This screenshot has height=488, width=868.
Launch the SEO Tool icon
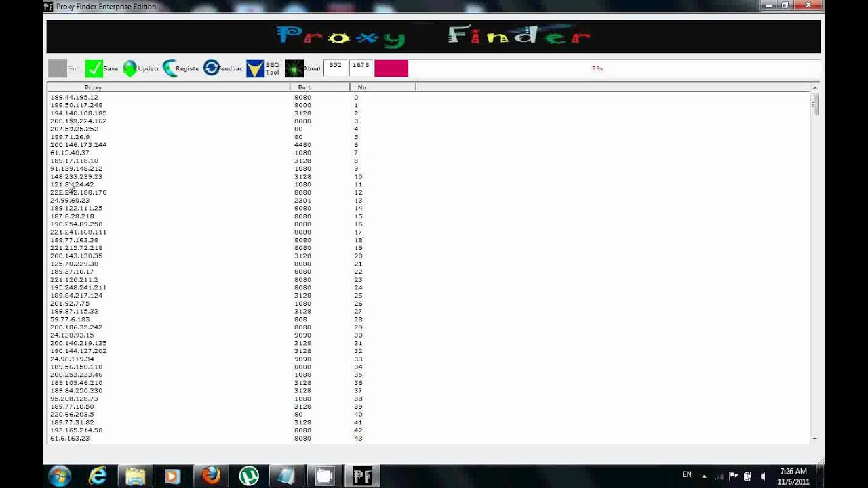255,68
